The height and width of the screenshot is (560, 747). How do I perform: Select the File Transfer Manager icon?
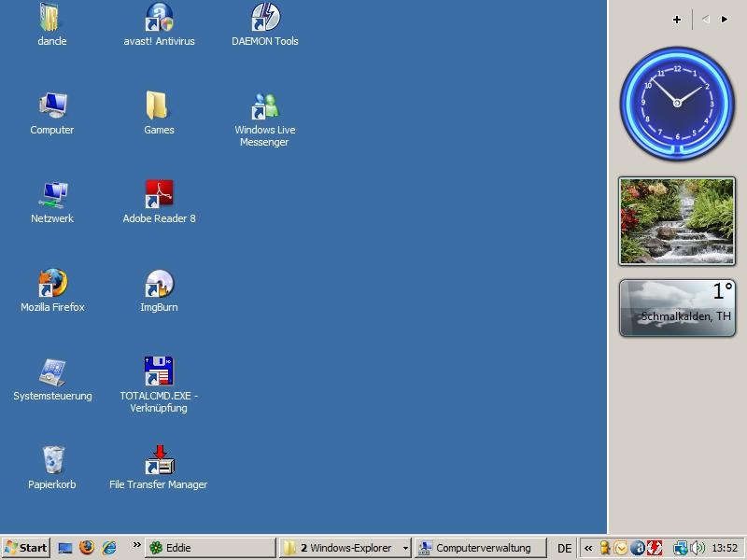point(159,460)
